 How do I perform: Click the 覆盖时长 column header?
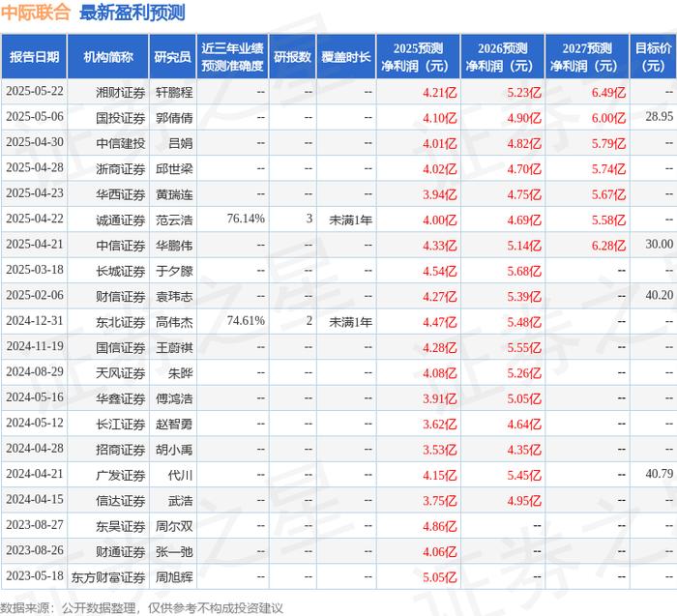coord(346,56)
